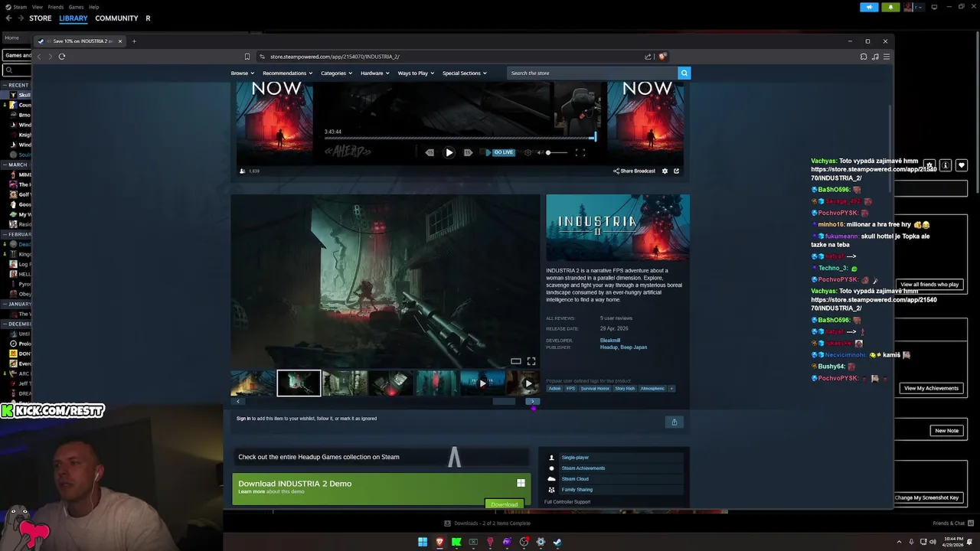Click the heart icon in the right panel

coord(962,165)
